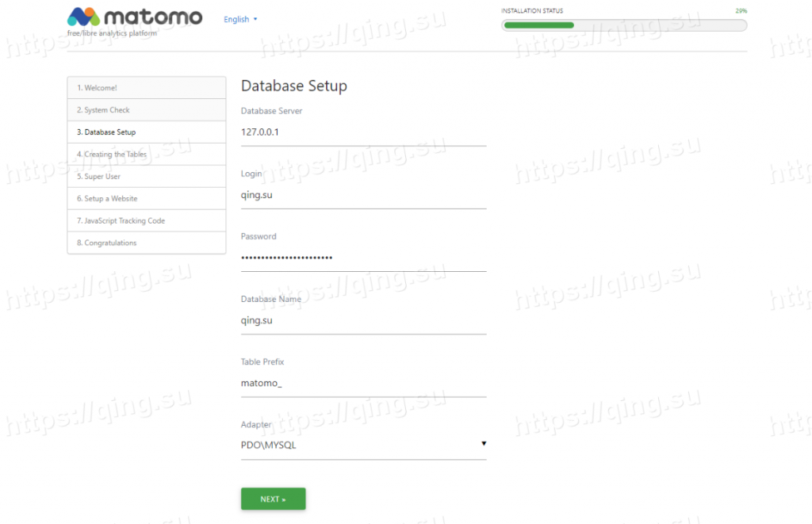Open JavaScript Tracking Code step
This screenshot has height=524, width=812.
pos(146,221)
